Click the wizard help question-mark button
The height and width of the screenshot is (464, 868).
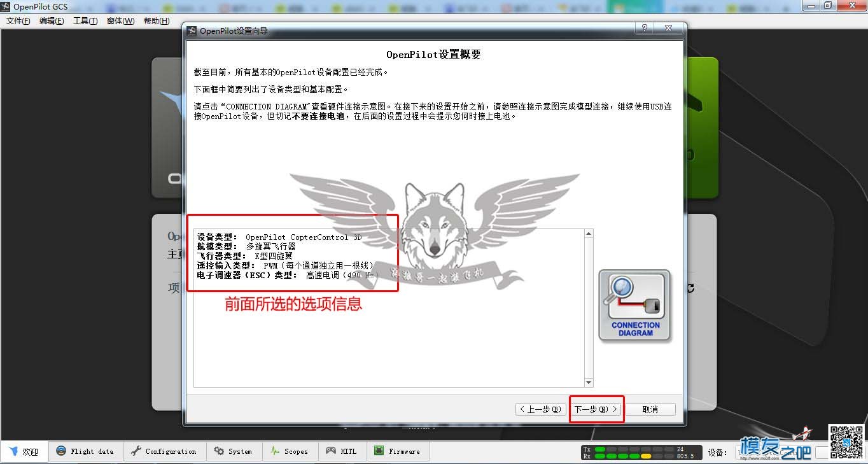point(644,28)
